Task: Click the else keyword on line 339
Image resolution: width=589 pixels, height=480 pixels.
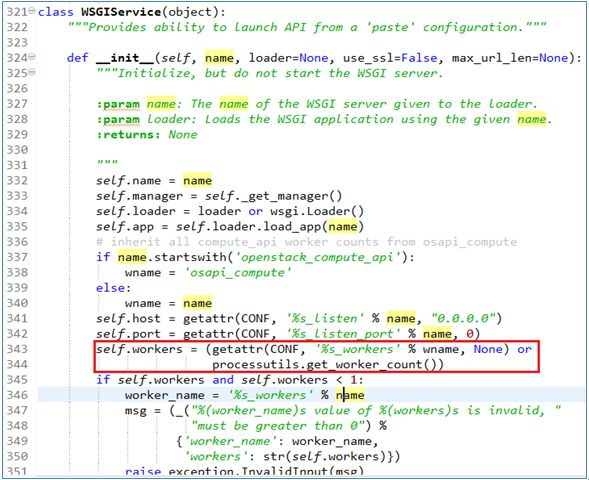Action: (x=110, y=288)
